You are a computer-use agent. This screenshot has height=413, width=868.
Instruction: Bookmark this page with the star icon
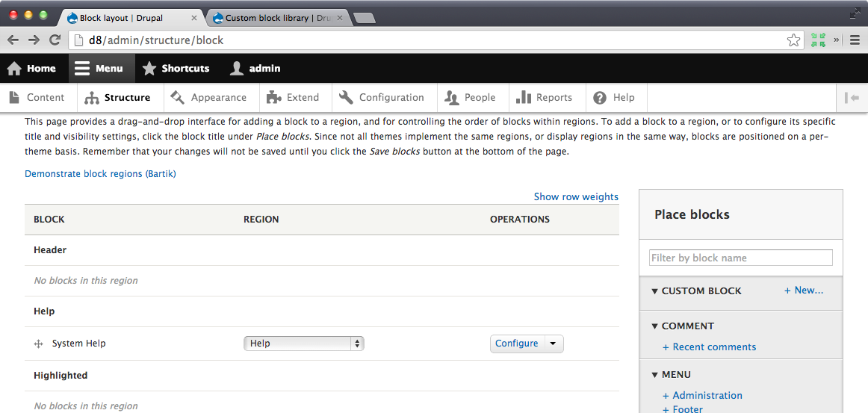pos(793,40)
